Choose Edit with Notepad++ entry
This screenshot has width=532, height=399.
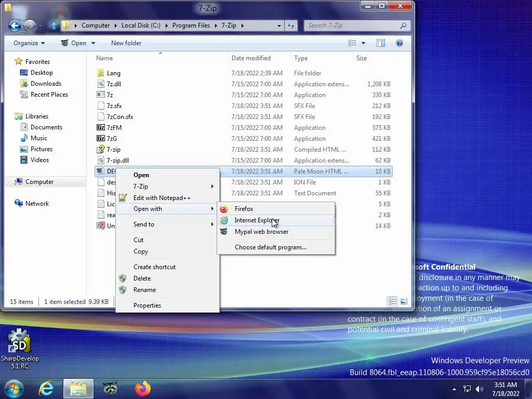(168, 198)
